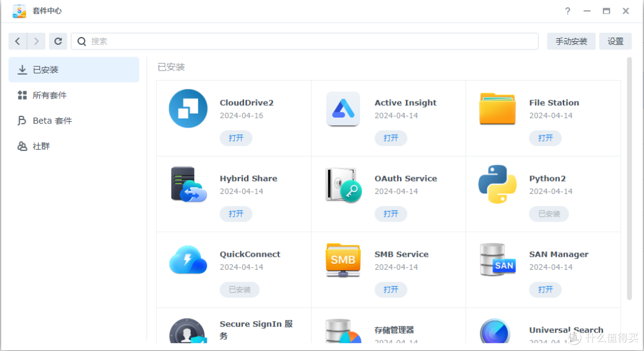Viewport: 644px width, 351px height.
Task: Click the QuickConnect cloud icon
Action: click(188, 260)
